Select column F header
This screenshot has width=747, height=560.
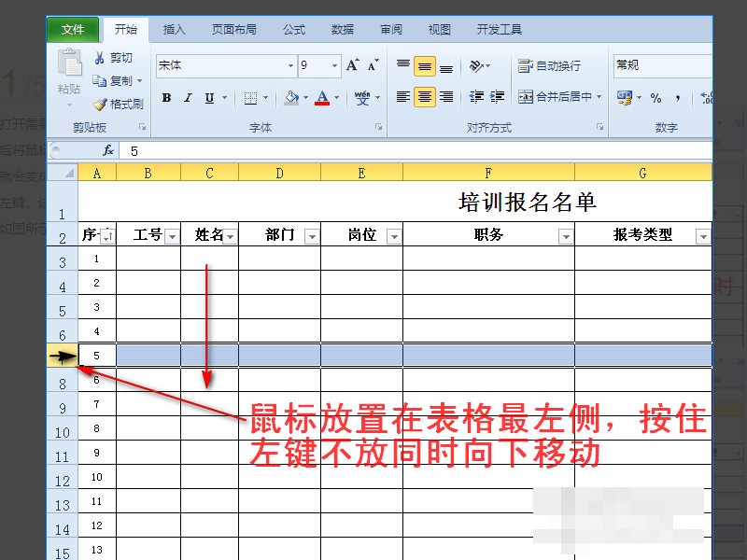(488, 173)
